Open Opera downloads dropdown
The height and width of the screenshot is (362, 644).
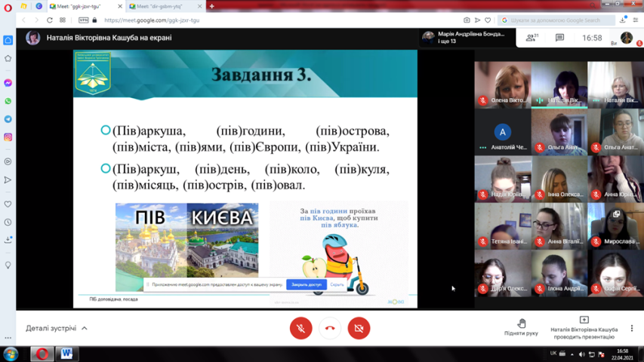[623, 20]
